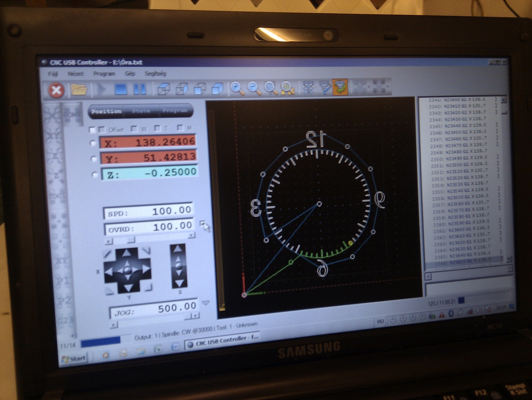The height and width of the screenshot is (400, 532).
Task: Select the highlighted last G-code line 2366
Action: (464, 262)
